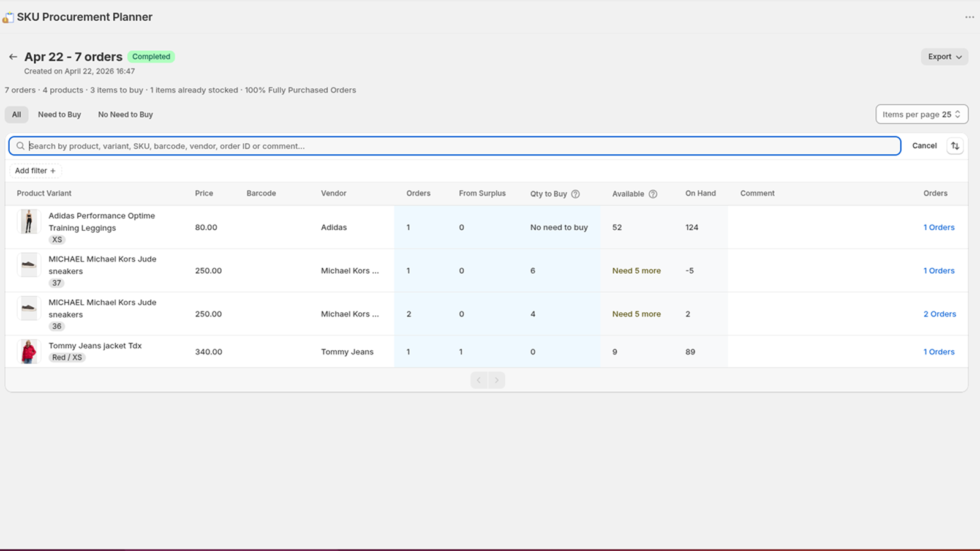Click the Qty to Buy help icon
The image size is (980, 551).
(575, 194)
